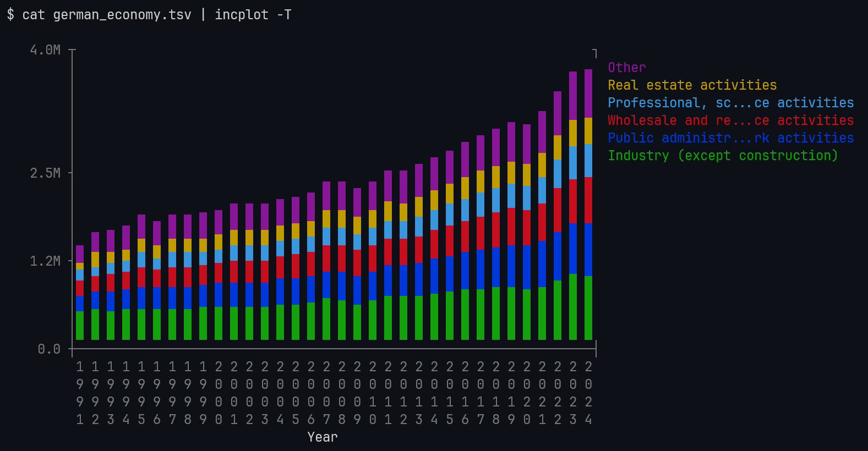Select the light-blue Professional segment of the 2024 bar
The width and height of the screenshot is (868, 451).
[x=588, y=161]
